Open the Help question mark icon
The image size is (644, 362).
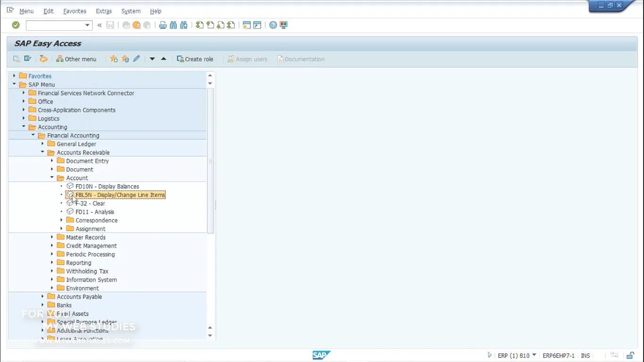(x=273, y=25)
